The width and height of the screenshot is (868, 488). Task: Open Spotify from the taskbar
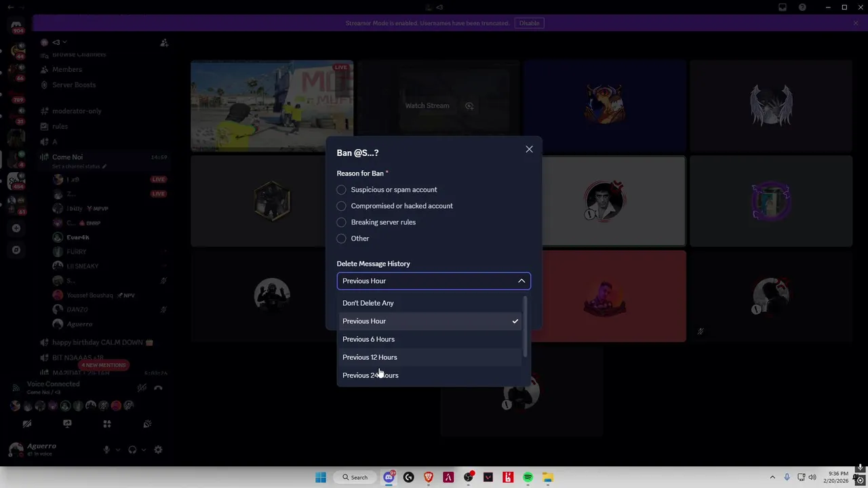[528, 477]
